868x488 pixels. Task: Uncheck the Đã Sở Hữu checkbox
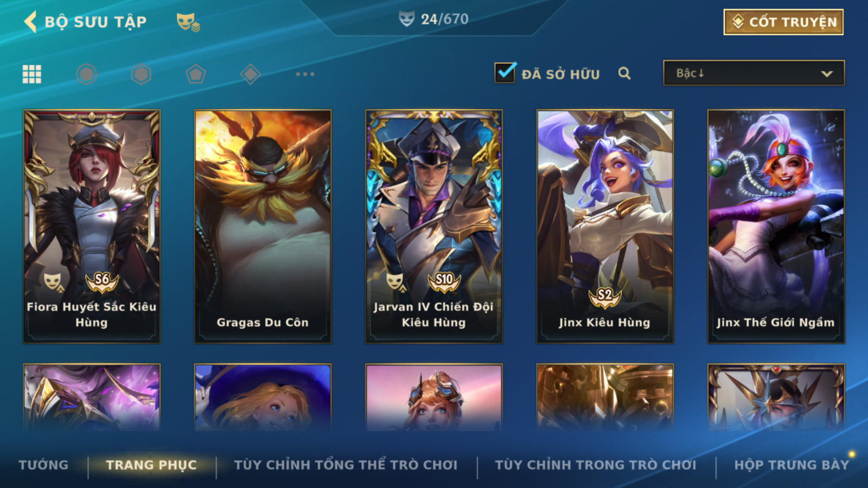505,72
